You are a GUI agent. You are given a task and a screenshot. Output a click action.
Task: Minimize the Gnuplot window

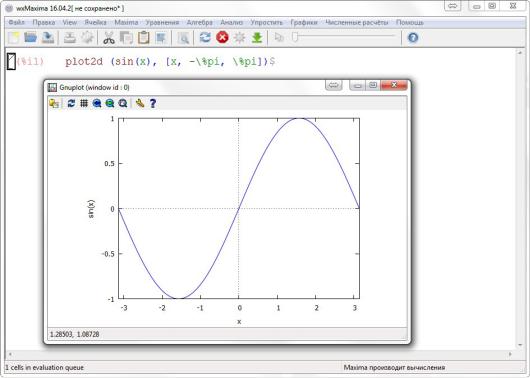(357, 86)
